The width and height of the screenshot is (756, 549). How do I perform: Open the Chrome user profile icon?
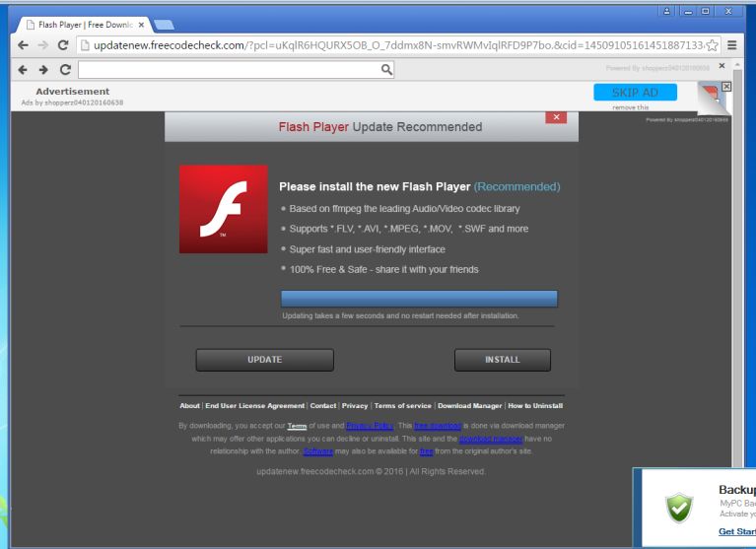coord(667,11)
